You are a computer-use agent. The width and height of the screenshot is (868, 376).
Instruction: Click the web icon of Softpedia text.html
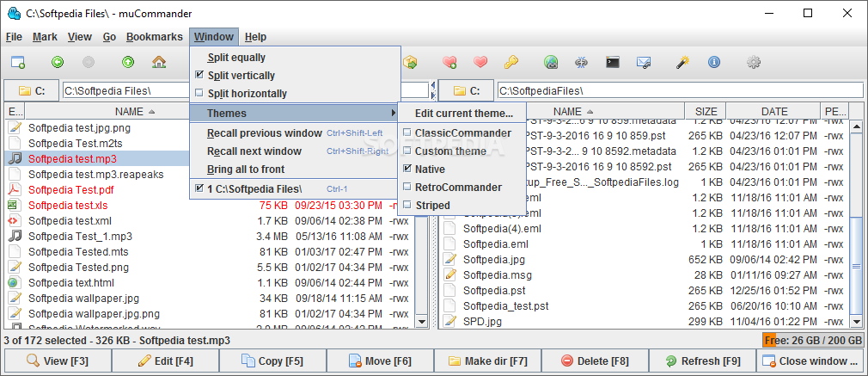[x=15, y=283]
